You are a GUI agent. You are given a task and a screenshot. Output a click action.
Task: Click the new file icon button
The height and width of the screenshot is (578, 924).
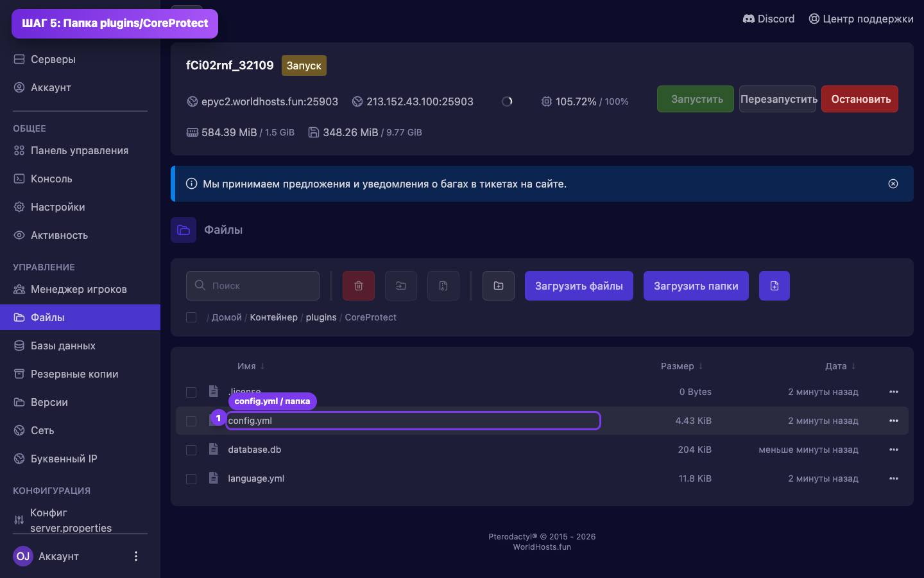click(x=774, y=286)
